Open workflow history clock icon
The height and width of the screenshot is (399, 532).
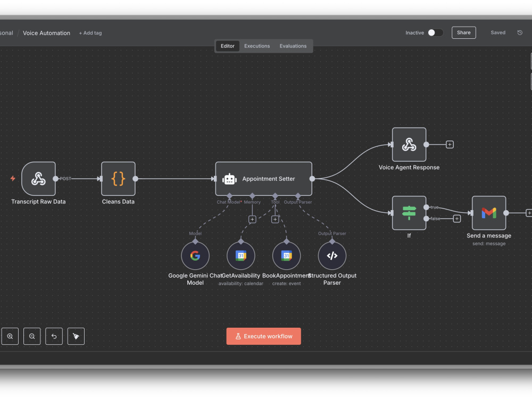520,32
